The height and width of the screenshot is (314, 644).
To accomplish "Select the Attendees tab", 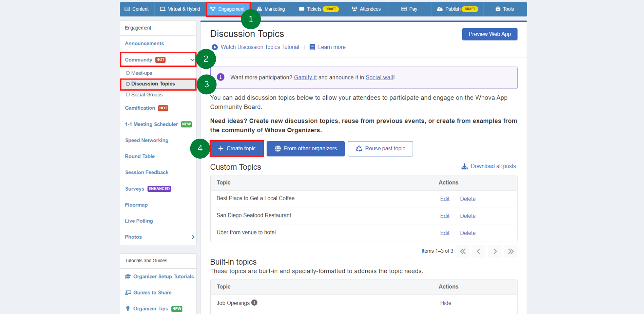I will click(x=366, y=9).
